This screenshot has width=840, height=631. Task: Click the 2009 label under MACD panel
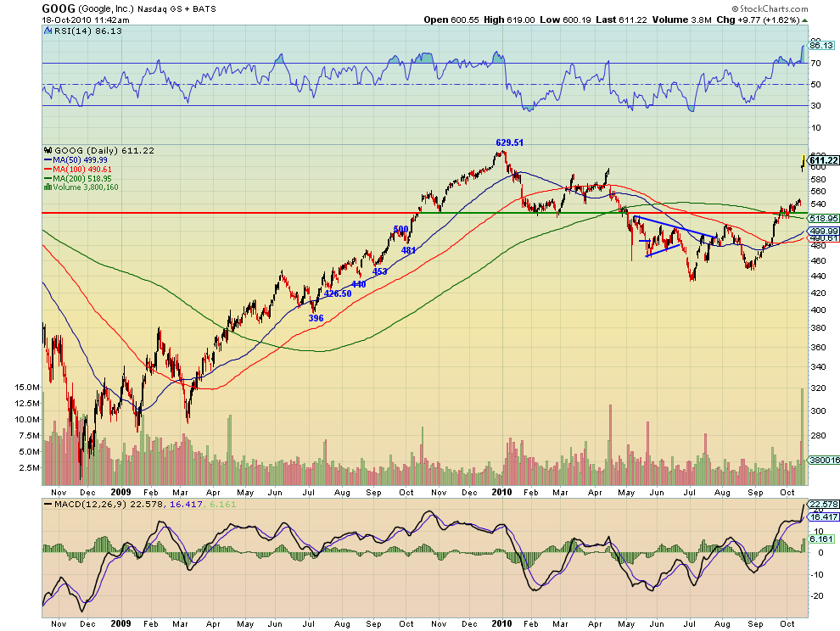(x=120, y=623)
